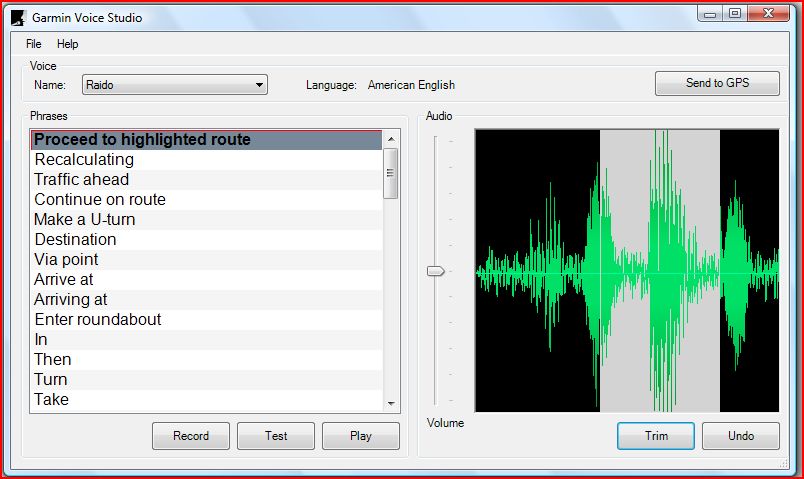Image resolution: width=804 pixels, height=479 pixels.
Task: Select the 'Traffic ahead' phrase
Action: (x=206, y=179)
